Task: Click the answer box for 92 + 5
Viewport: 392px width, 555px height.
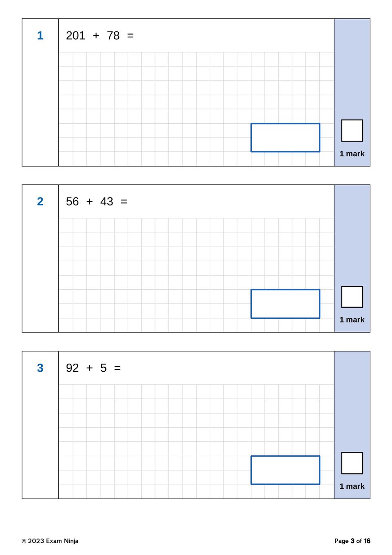Action: 285,470
